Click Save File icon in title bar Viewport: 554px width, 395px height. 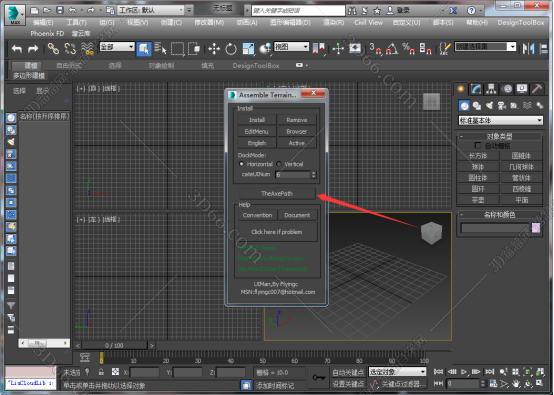(60, 10)
